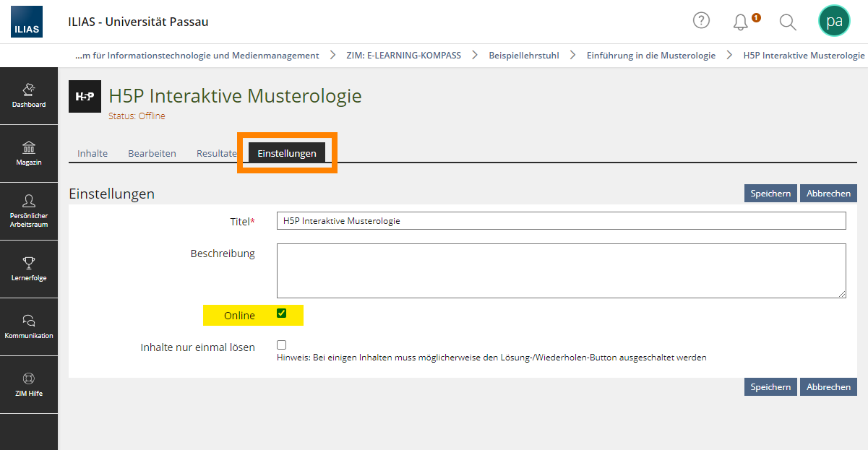Viewport: 868px width, 450px height.
Task: Focus the Beschreibung text area
Action: click(561, 271)
